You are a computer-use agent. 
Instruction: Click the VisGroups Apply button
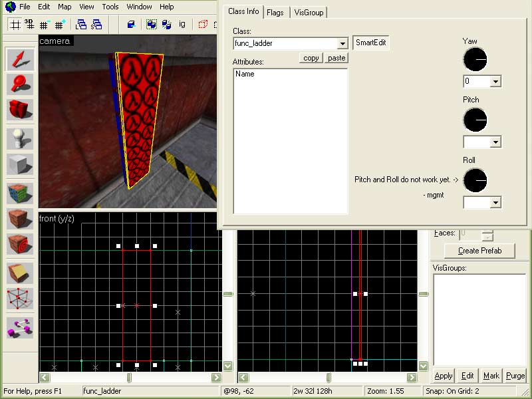pos(444,376)
